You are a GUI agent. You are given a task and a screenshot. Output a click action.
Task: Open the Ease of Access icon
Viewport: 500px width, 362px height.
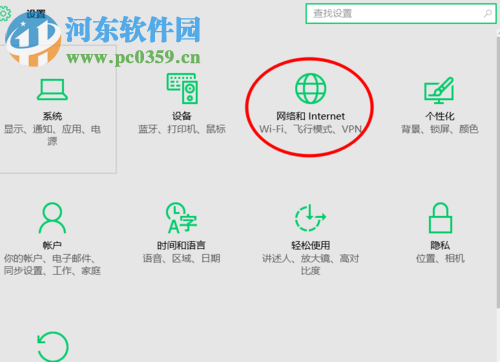(310, 218)
